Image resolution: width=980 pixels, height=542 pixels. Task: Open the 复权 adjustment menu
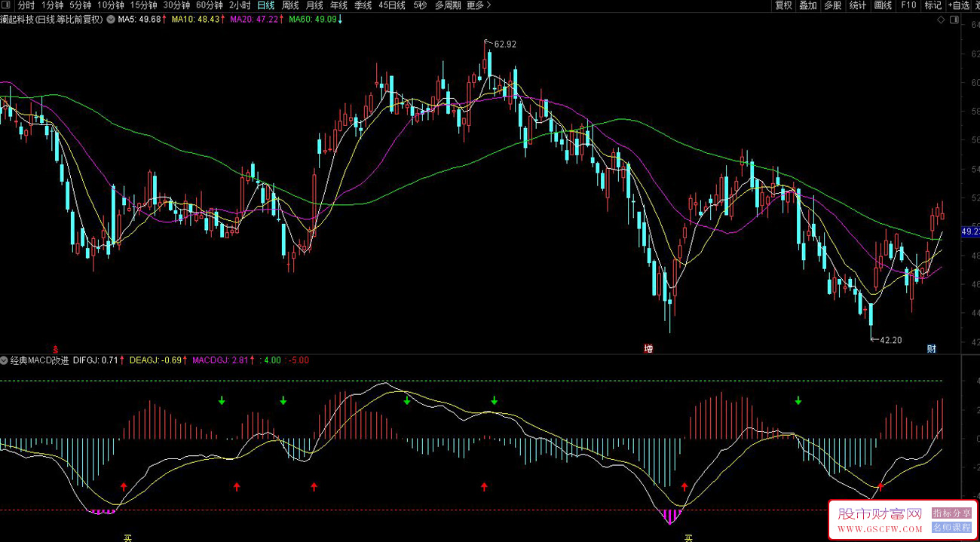784,5
